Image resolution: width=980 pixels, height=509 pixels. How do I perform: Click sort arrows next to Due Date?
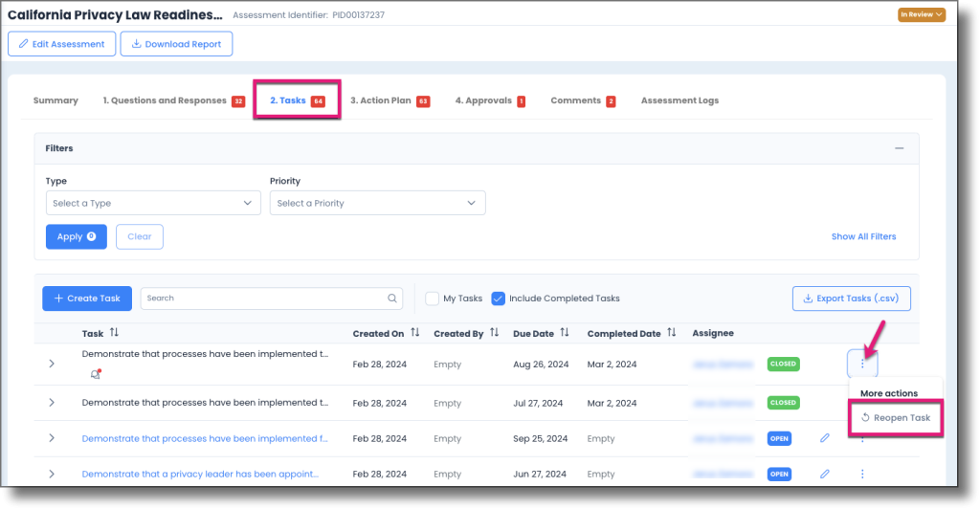565,333
